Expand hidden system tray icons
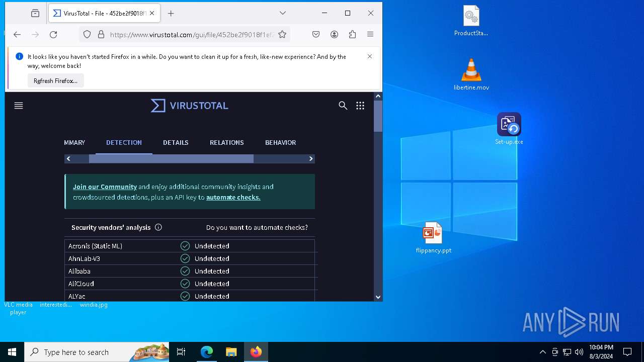Image resolution: width=644 pixels, height=362 pixels. (542, 352)
